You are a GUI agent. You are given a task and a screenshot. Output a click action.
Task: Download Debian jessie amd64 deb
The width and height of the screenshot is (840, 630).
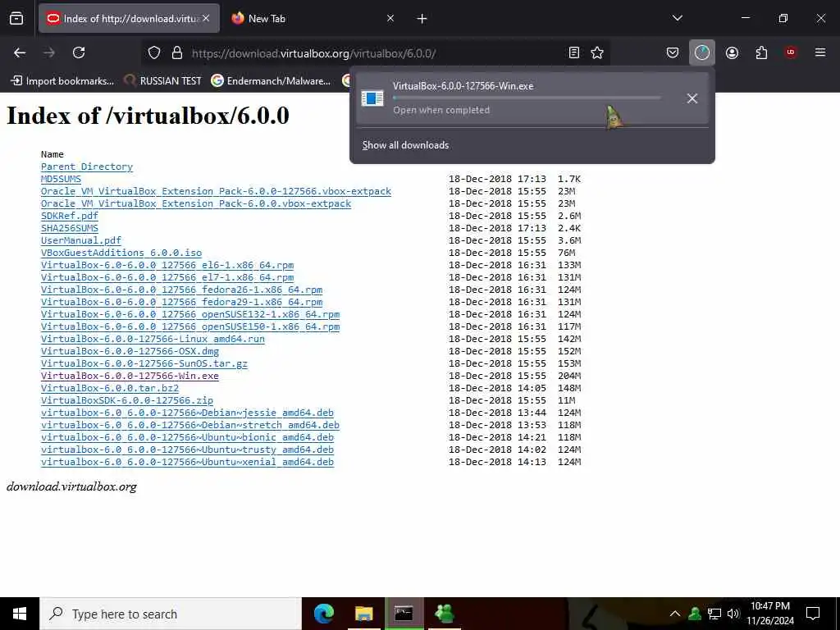click(188, 413)
